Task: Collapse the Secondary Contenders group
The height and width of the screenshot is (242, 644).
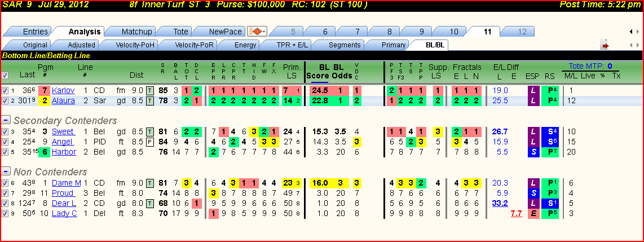Action: (x=6, y=120)
